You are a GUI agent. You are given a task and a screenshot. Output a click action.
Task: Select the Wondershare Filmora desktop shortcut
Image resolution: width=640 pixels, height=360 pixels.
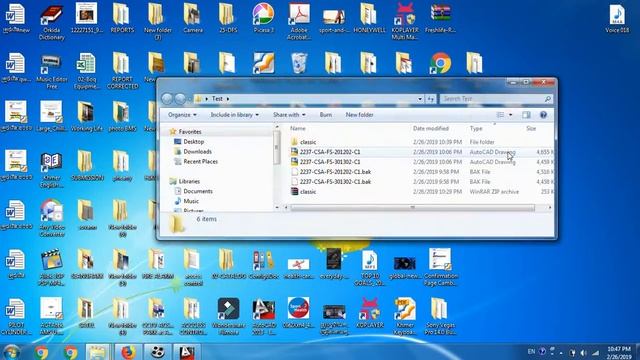point(229,316)
